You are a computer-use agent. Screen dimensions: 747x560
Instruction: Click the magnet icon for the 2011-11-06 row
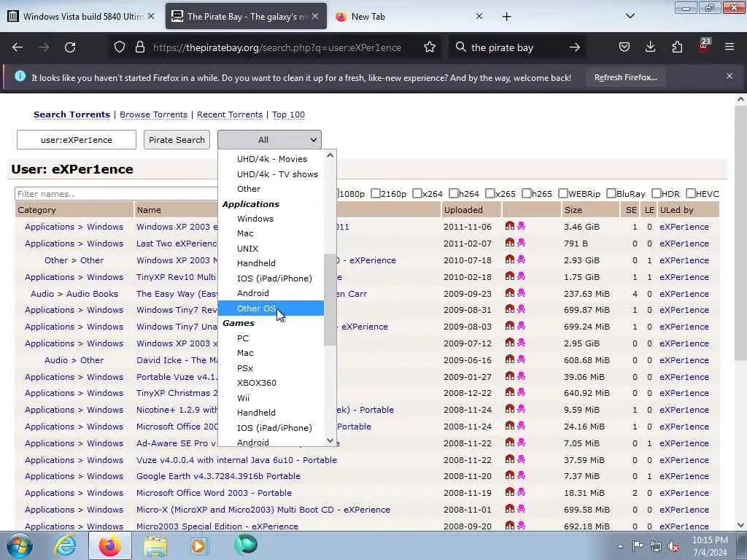(510, 226)
